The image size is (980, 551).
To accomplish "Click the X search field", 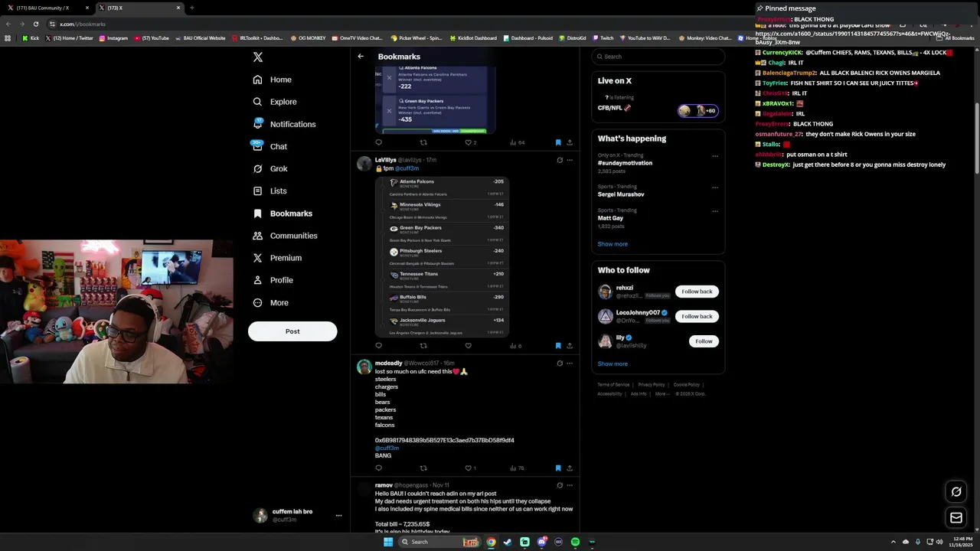I will pyautogui.click(x=658, y=57).
